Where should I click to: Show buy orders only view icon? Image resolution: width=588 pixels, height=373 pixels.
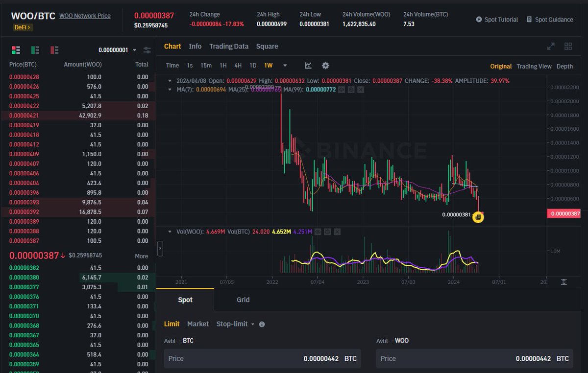click(35, 50)
